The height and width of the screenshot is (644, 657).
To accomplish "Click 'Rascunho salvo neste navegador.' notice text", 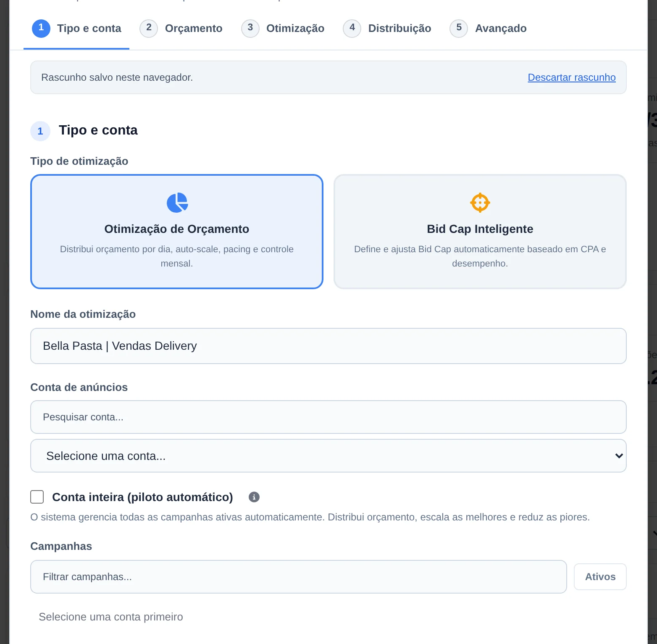I will coord(117,77).
